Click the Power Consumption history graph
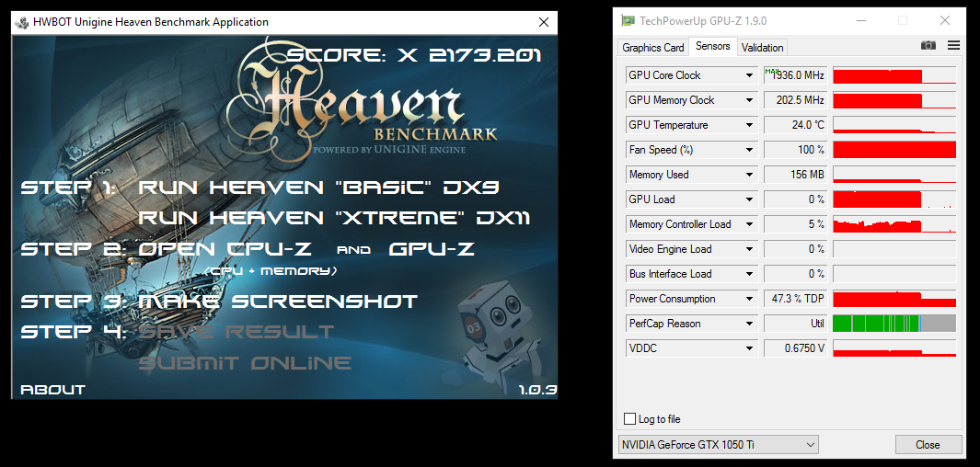 click(x=894, y=299)
